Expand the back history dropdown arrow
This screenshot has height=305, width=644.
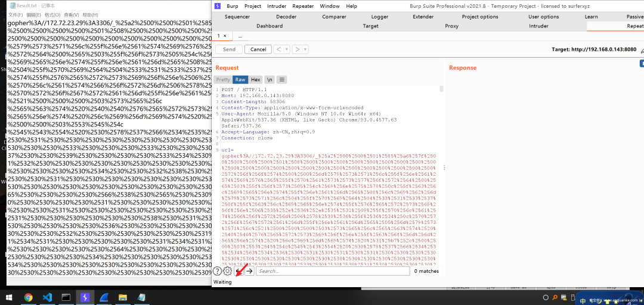tap(286, 49)
